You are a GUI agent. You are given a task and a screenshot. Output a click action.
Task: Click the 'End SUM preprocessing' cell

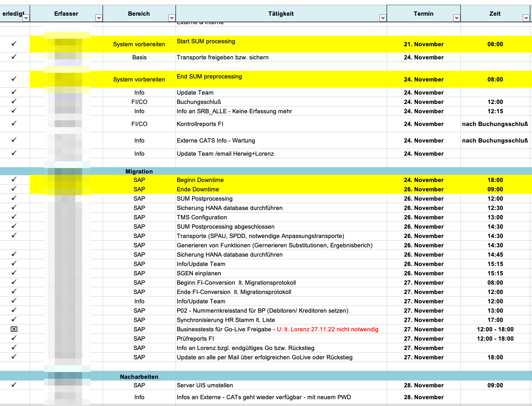(281, 79)
